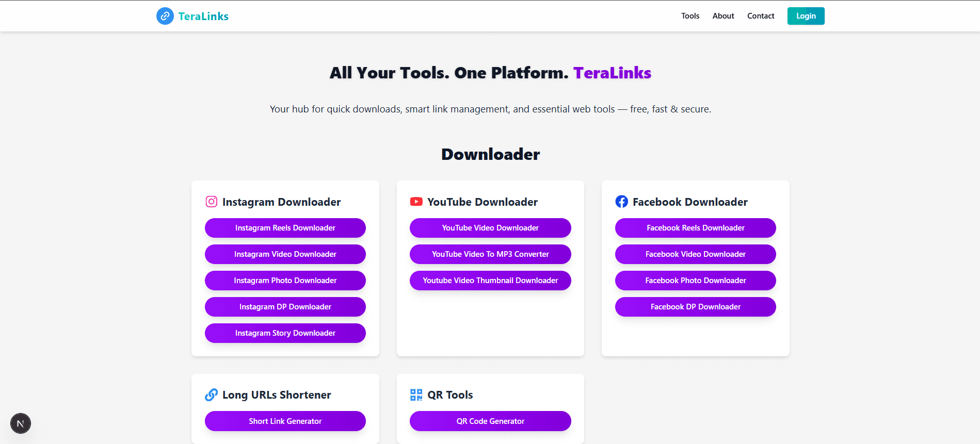Open Facebook Photo Downloader

(x=696, y=281)
